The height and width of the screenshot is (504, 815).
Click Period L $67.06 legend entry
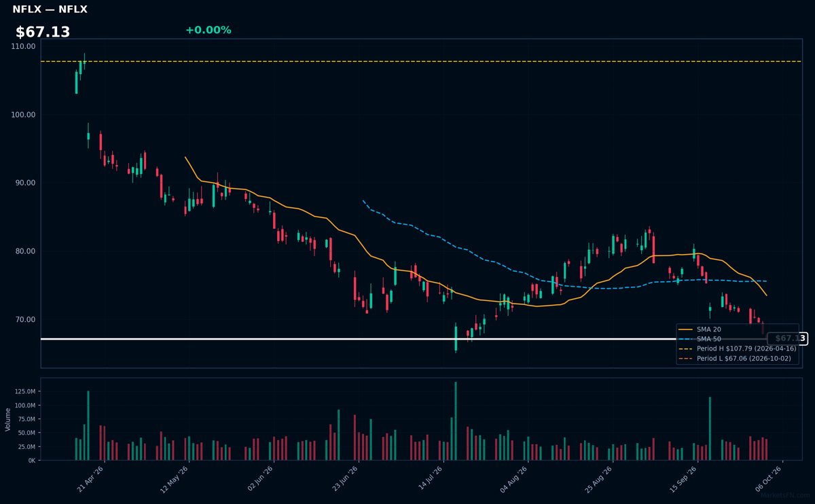(x=735, y=358)
